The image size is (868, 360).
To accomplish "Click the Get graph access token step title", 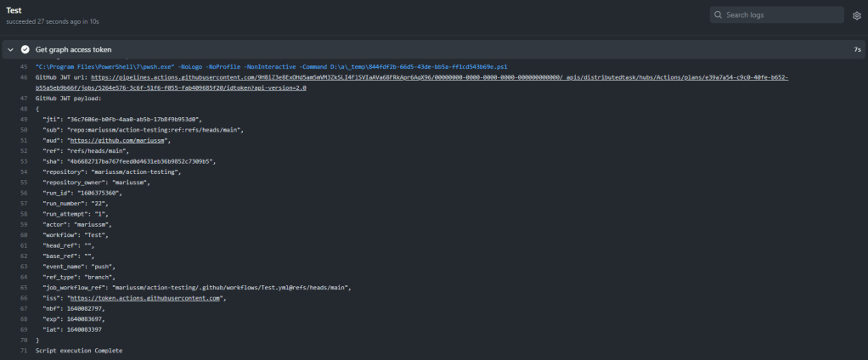I will pos(73,50).
